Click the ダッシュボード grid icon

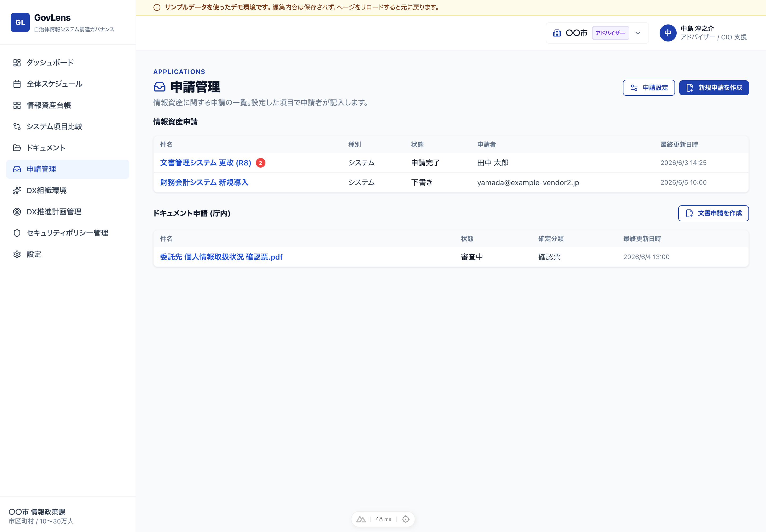17,63
